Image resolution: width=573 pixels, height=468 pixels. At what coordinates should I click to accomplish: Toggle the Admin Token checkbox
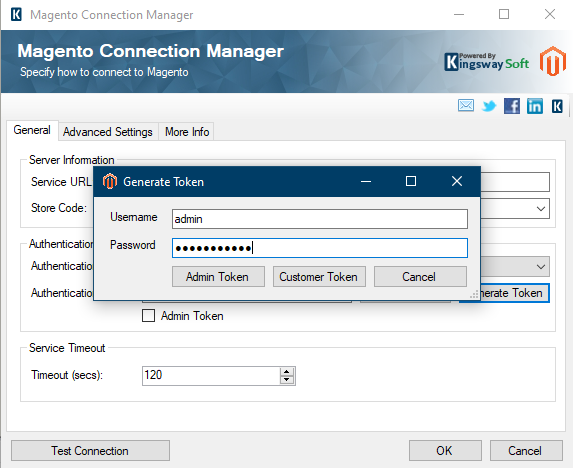pyautogui.click(x=148, y=316)
